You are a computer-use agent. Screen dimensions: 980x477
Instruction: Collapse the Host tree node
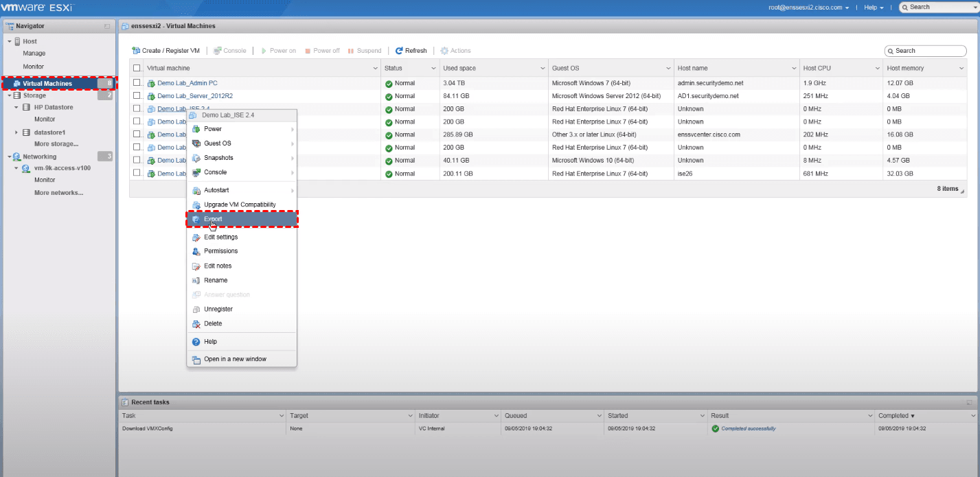(x=10, y=42)
